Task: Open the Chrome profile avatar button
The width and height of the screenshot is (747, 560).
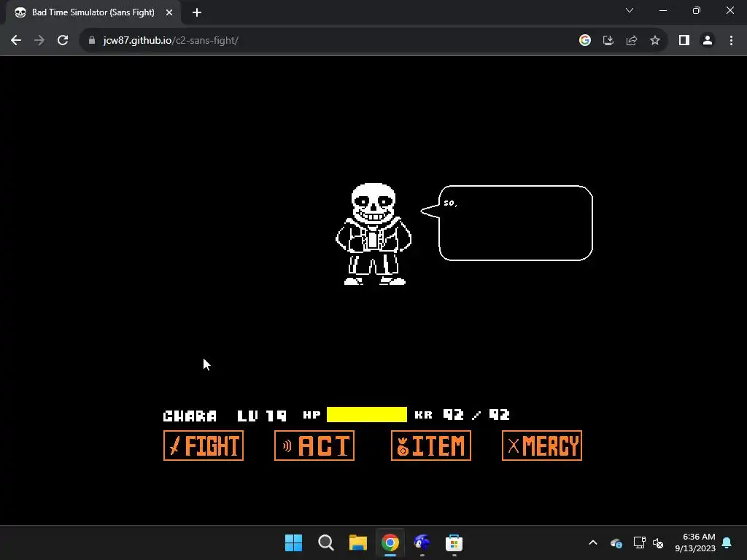Action: (x=708, y=41)
